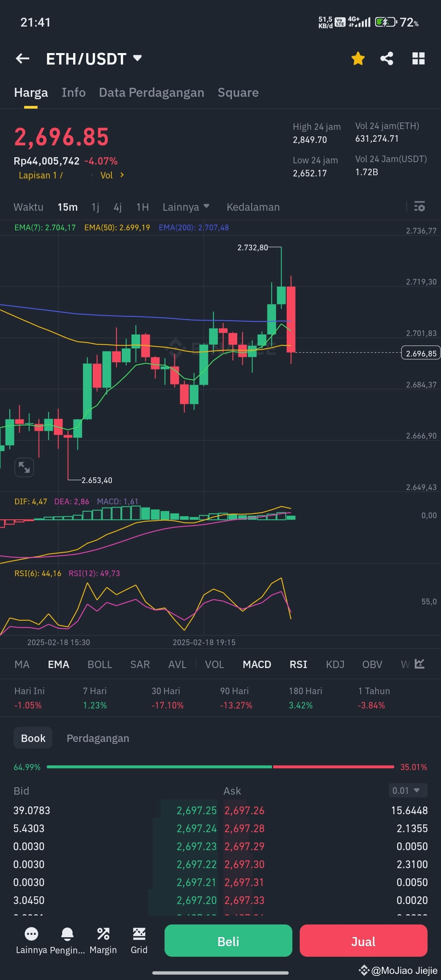Switch to the Perdagangan trades tab
This screenshot has height=980, width=441.
click(98, 738)
